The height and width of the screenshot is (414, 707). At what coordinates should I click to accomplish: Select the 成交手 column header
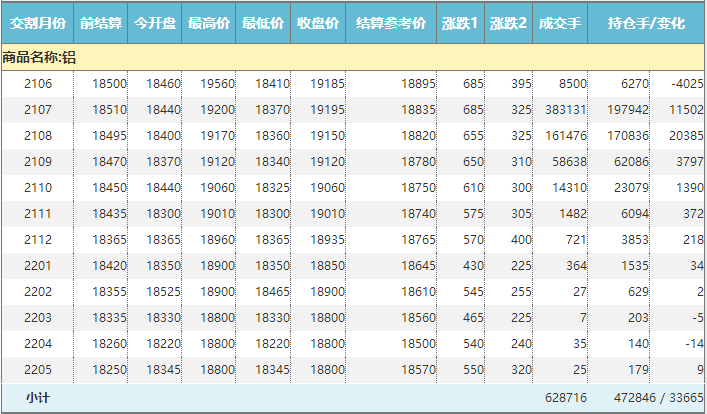(x=559, y=23)
